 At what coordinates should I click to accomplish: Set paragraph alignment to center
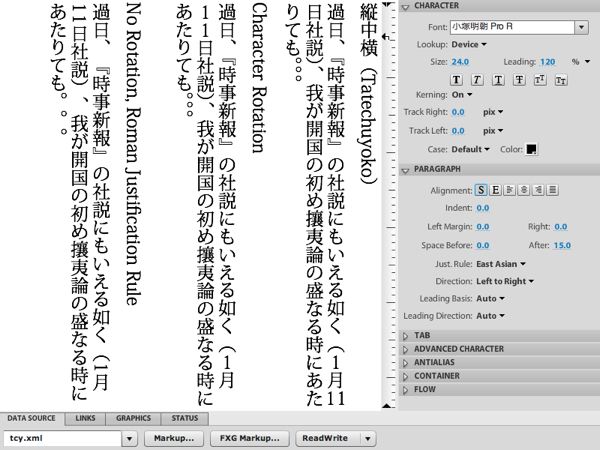pyautogui.click(x=524, y=189)
